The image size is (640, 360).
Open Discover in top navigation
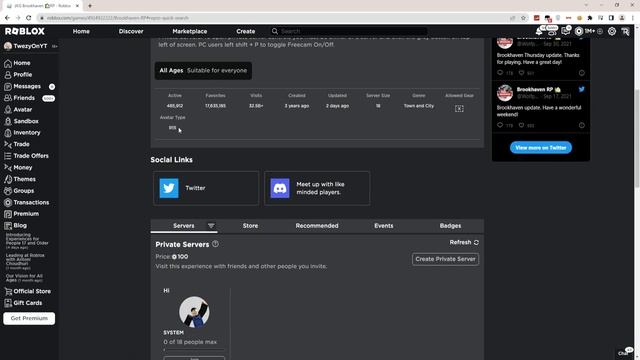click(x=131, y=31)
